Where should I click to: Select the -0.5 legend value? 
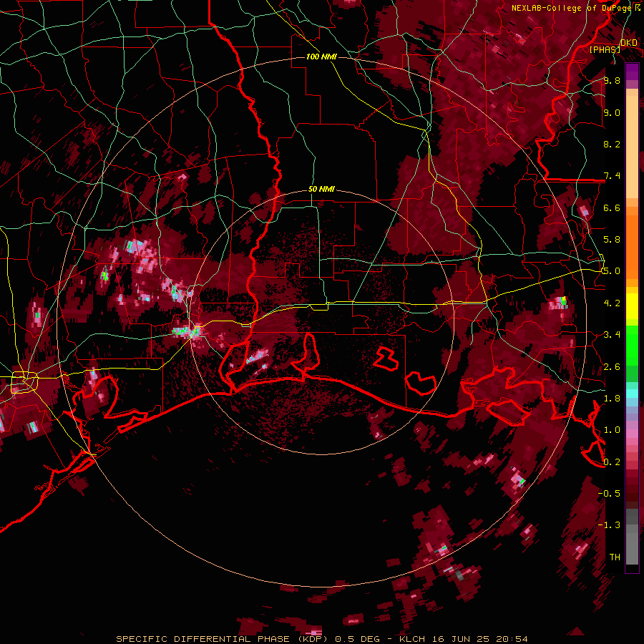point(610,493)
